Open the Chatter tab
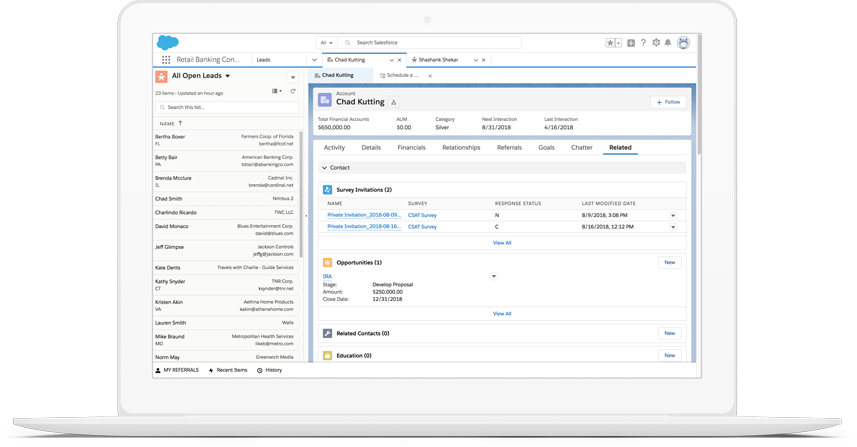 [x=581, y=147]
